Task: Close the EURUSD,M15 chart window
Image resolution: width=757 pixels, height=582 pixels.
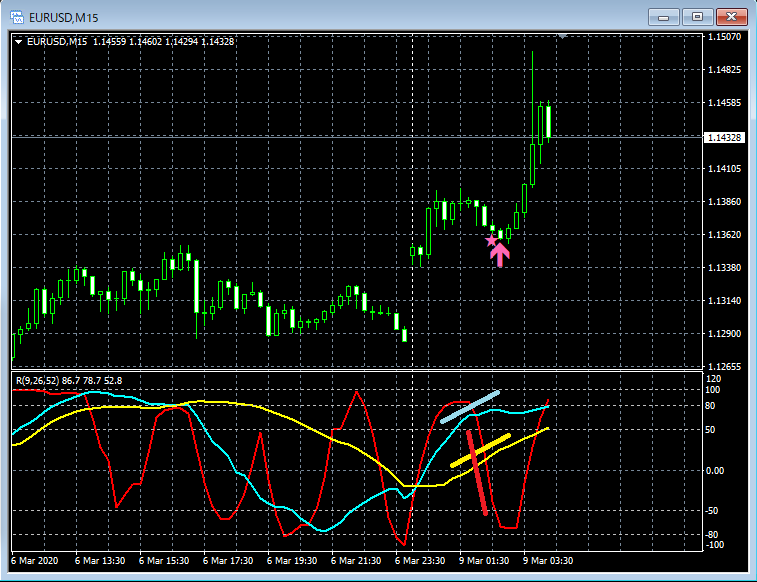Action: coord(731,17)
